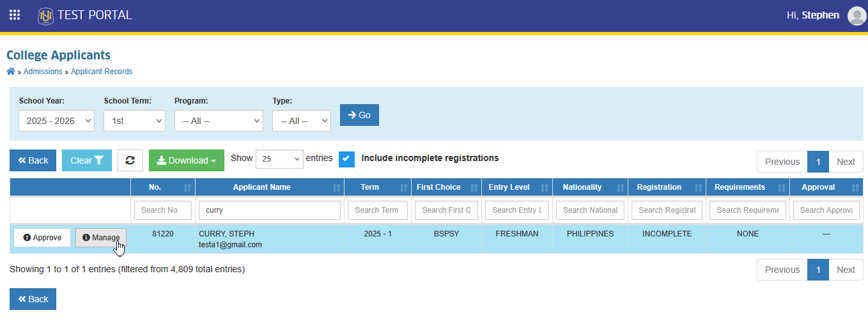This screenshot has width=868, height=324.
Task: Click the bottom Back button
Action: pos(33,299)
